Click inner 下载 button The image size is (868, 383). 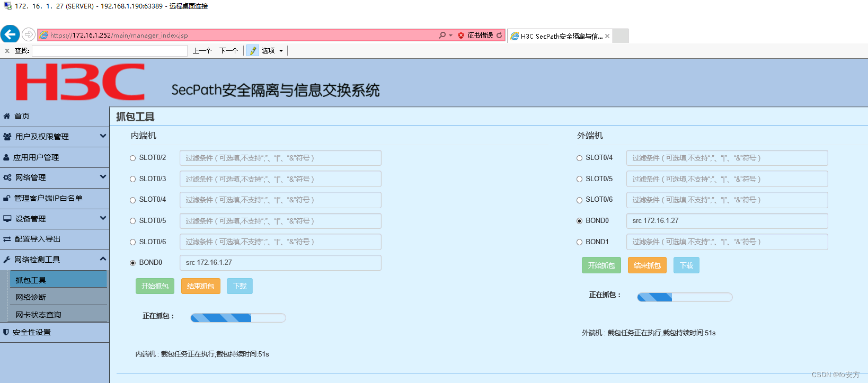tap(240, 286)
